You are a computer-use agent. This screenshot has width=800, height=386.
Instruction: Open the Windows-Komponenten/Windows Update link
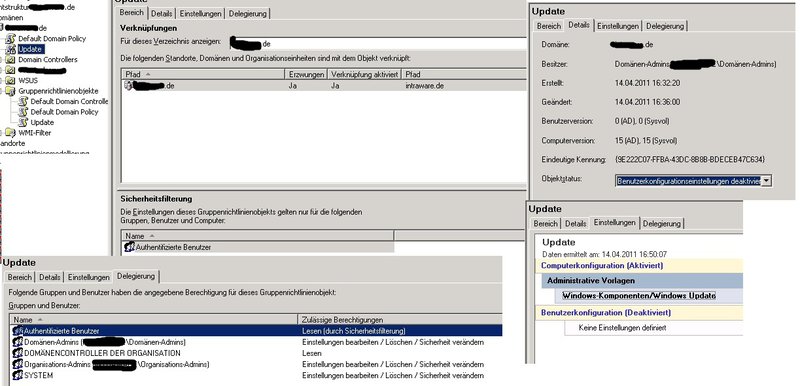coord(639,296)
